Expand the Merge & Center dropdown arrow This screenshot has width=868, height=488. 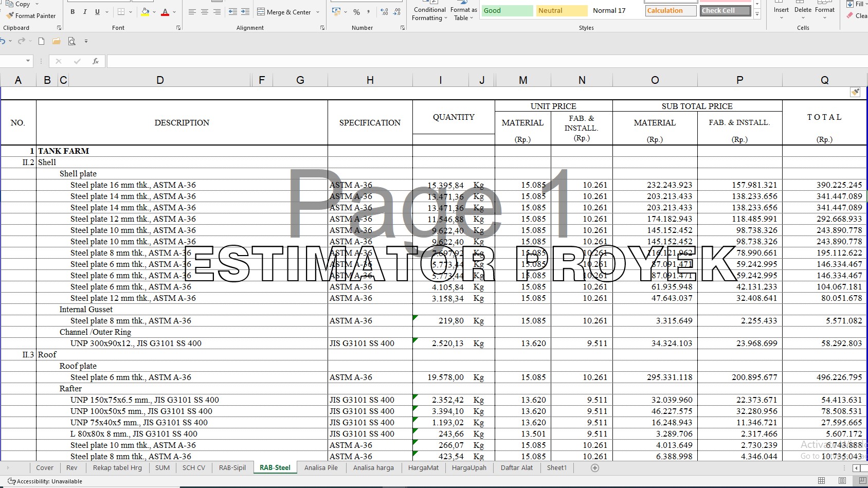(x=318, y=12)
